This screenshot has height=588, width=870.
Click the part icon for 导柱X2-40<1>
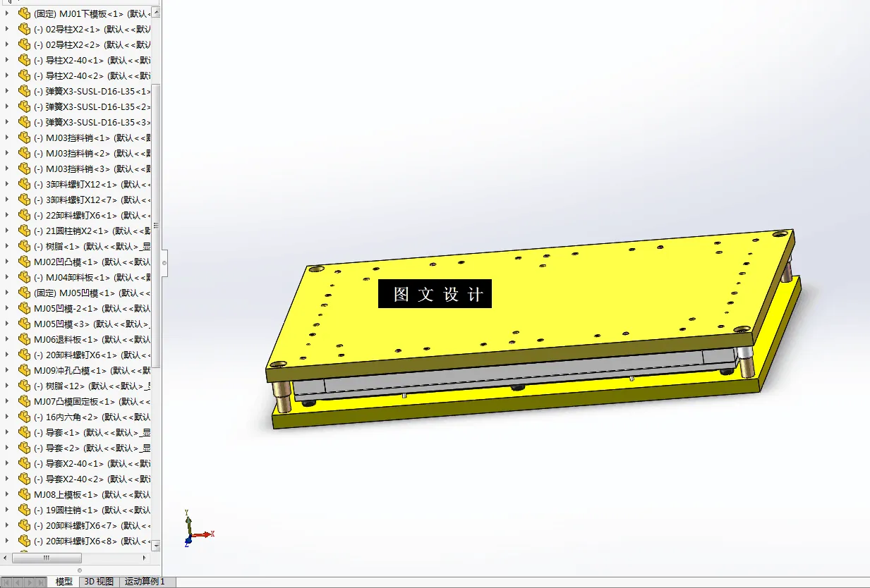(x=25, y=60)
